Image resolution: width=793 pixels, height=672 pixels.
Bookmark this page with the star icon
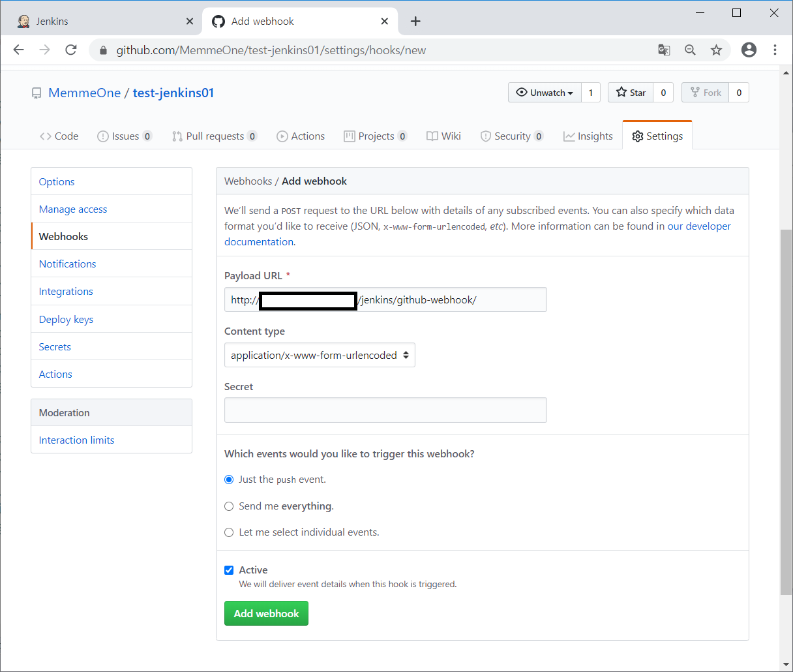point(716,50)
